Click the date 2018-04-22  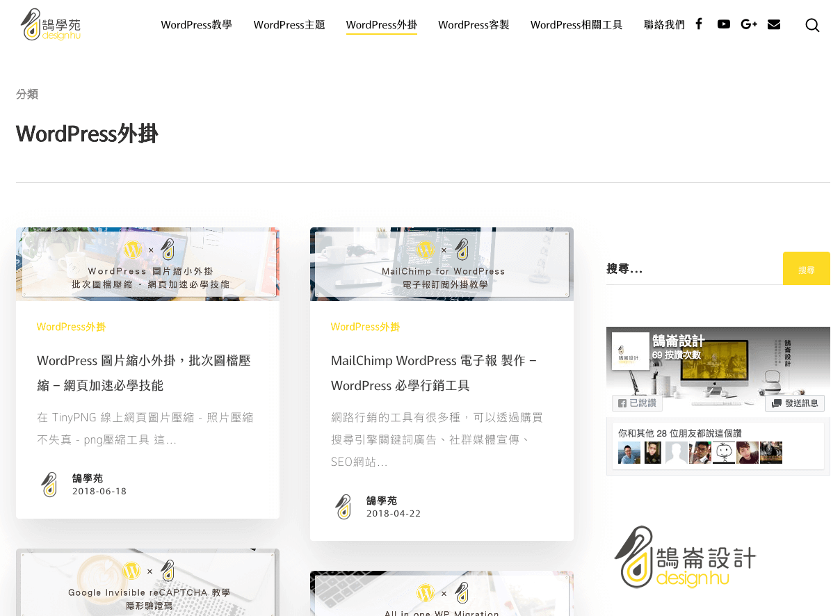394,514
